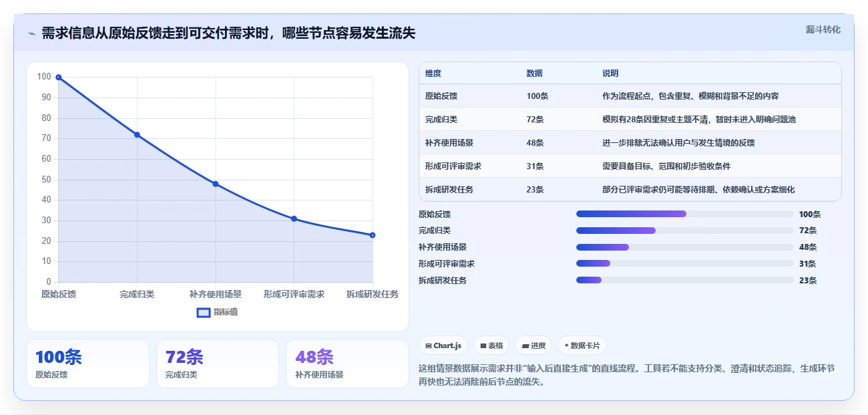Screen dimensions: 868x415
Task: Click the 原始反馈 progress bar
Action: 684,214
